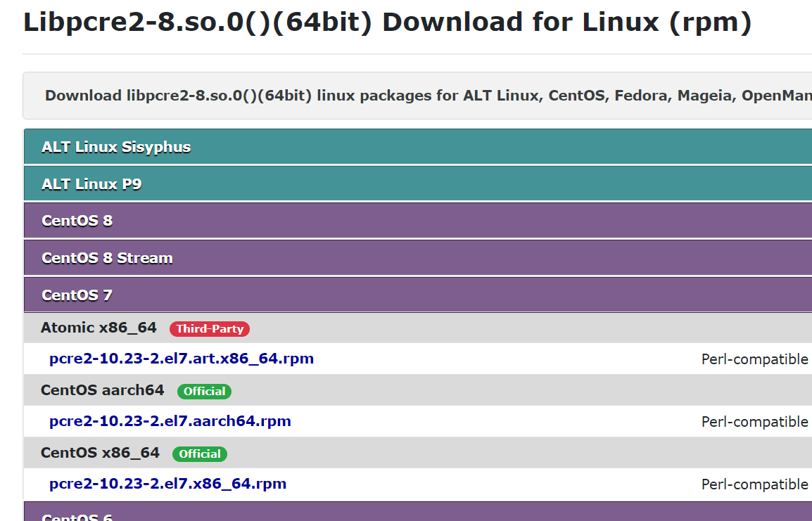Open pcre2-10.23-2.el7.aarch64.rpm link

coord(170,421)
